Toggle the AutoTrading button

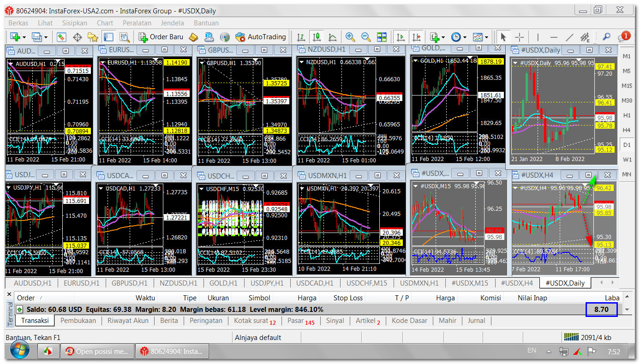click(x=261, y=37)
